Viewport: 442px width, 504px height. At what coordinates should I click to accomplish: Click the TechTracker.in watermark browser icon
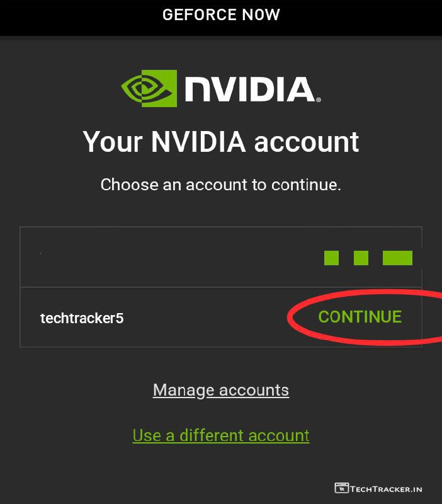pos(341,488)
